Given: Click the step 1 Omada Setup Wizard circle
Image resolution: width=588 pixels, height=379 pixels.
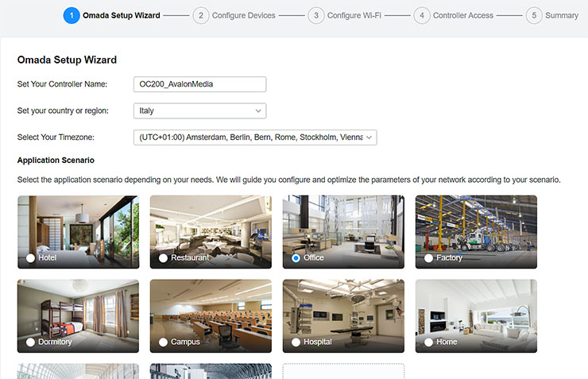Looking at the screenshot, I should click(72, 15).
